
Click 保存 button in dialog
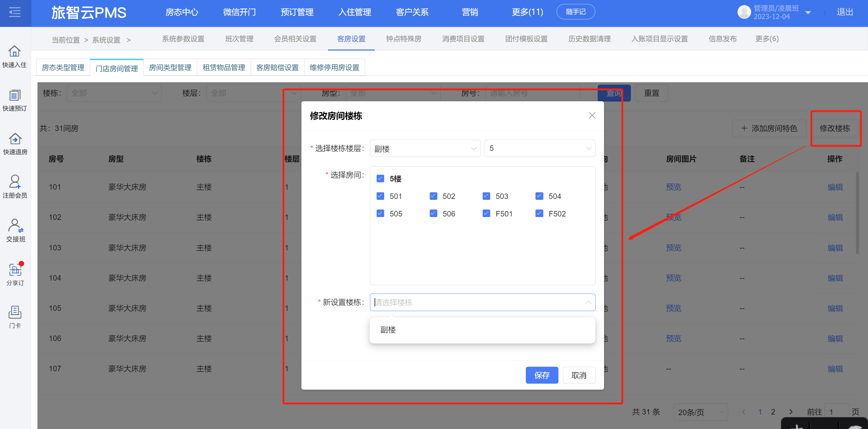point(542,375)
